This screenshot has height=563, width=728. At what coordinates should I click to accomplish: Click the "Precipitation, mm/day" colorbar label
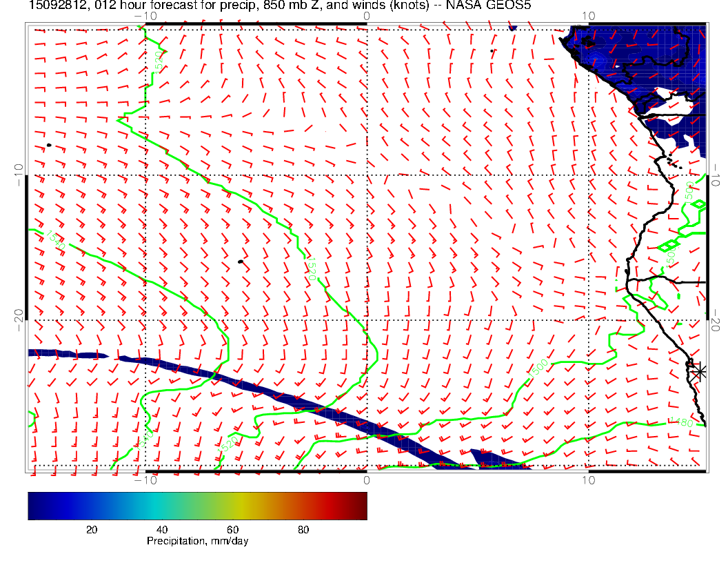pos(197,542)
